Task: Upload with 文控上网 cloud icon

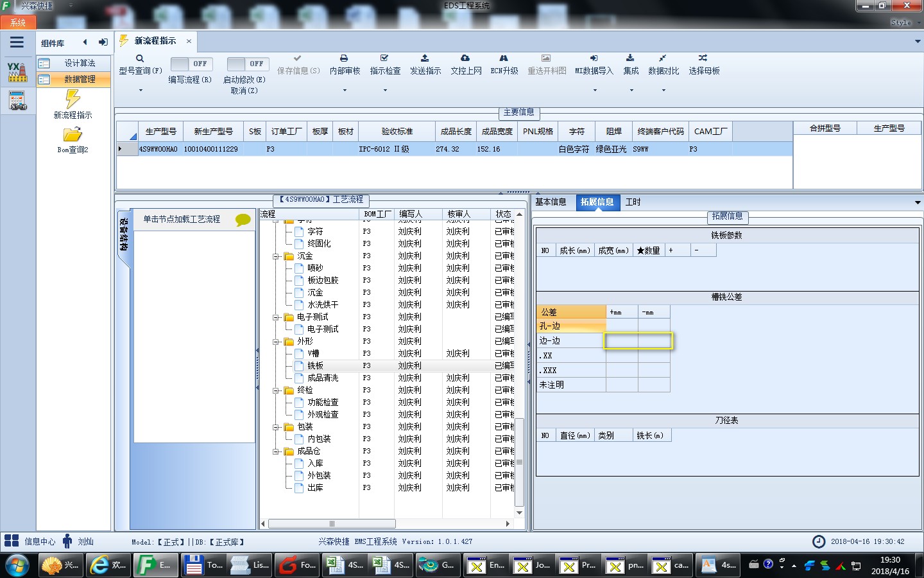Action: point(465,58)
